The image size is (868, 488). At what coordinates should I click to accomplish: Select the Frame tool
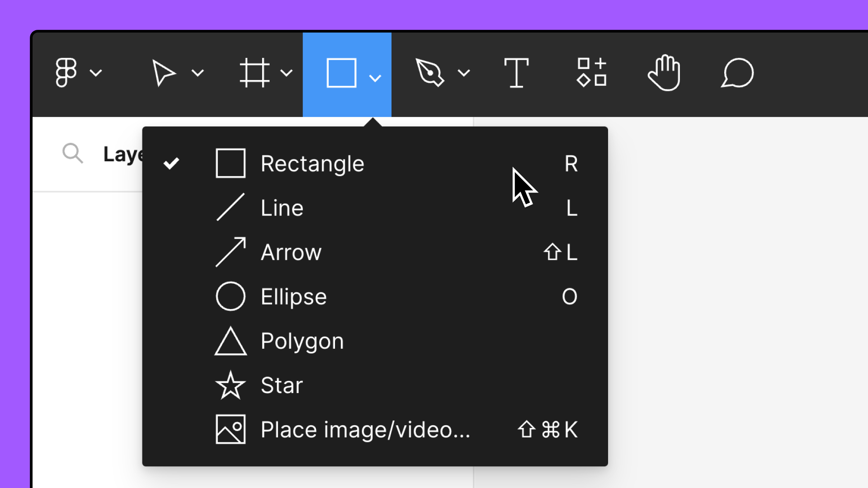pos(255,74)
